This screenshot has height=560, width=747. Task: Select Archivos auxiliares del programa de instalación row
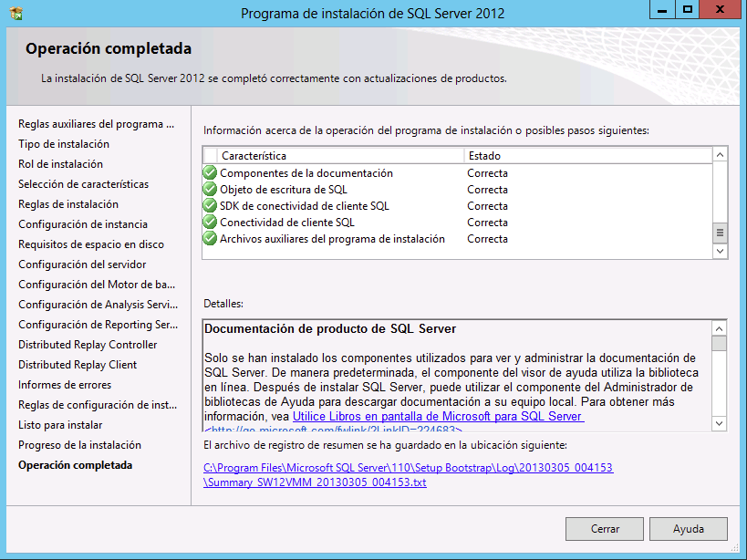457,239
